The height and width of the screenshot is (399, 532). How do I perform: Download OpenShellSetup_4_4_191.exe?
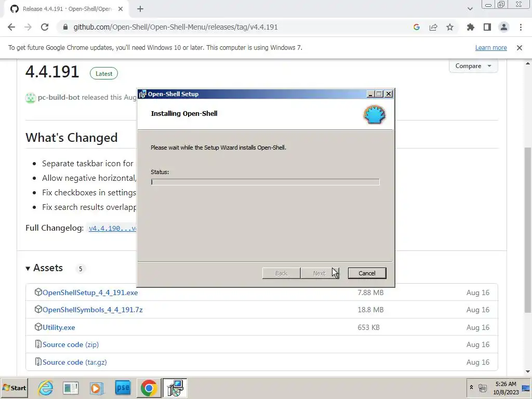tap(90, 292)
